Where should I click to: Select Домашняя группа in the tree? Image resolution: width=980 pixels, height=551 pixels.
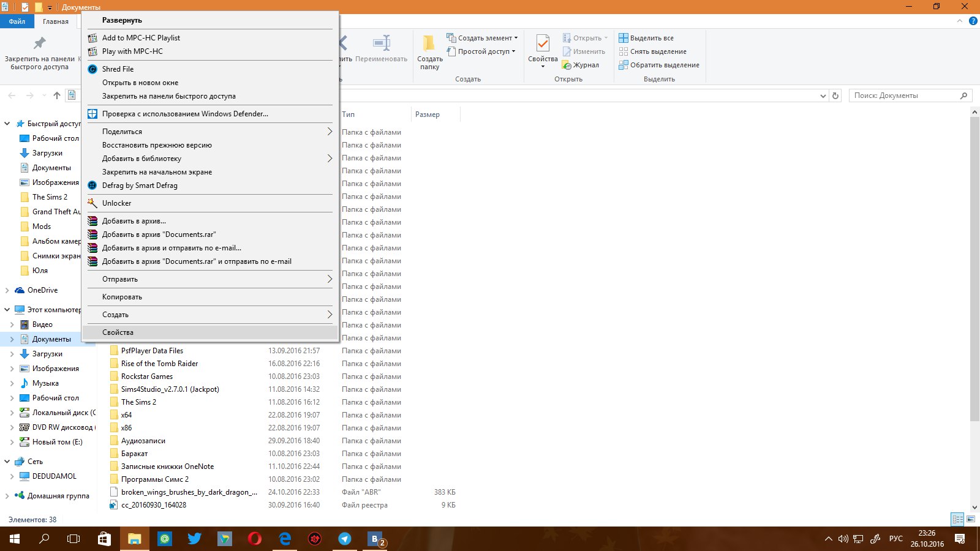tap(58, 496)
